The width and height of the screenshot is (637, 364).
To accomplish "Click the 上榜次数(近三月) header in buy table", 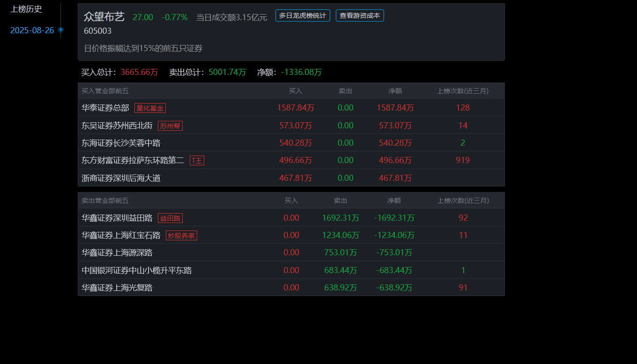I will [x=463, y=91].
